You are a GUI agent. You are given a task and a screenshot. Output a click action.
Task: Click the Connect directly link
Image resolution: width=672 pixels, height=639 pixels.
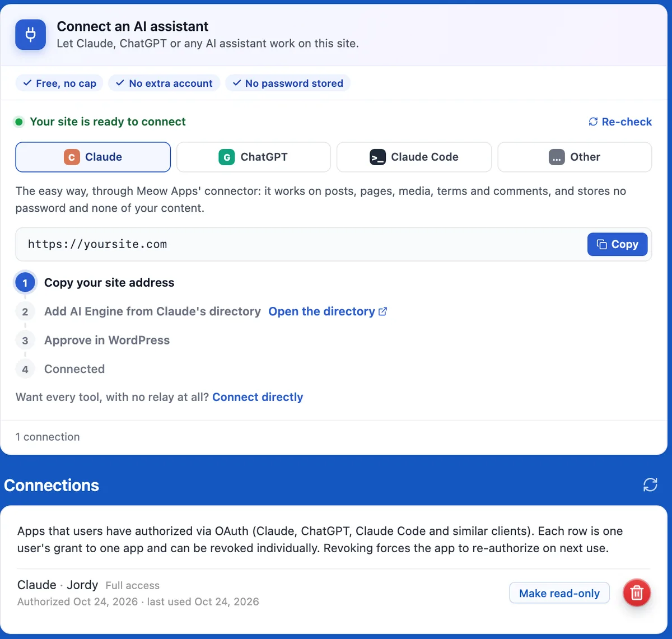pyautogui.click(x=258, y=397)
